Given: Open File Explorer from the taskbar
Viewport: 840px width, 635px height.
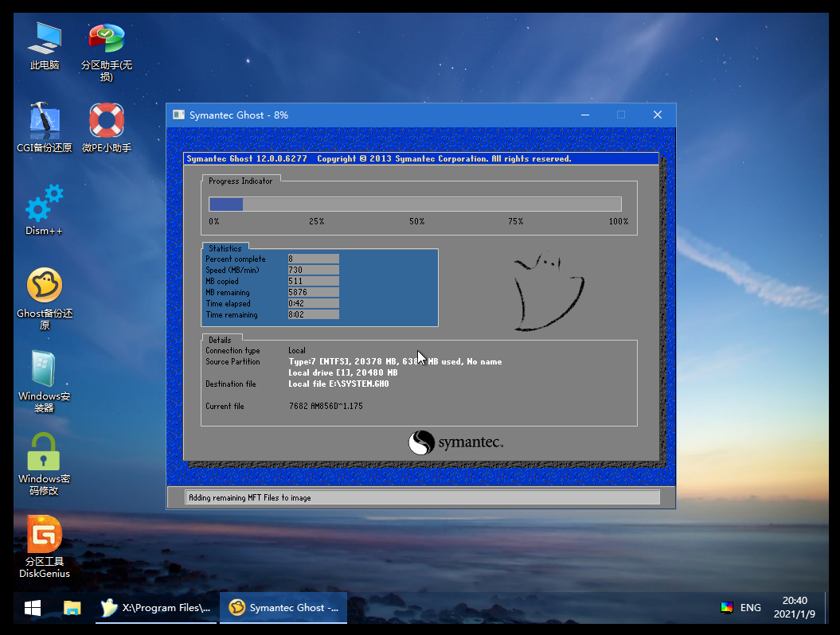Looking at the screenshot, I should [72, 608].
